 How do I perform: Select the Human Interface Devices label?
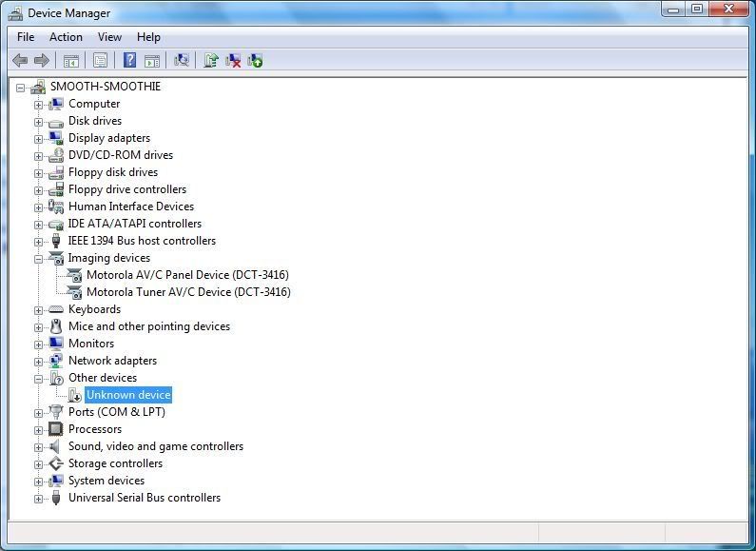point(131,207)
